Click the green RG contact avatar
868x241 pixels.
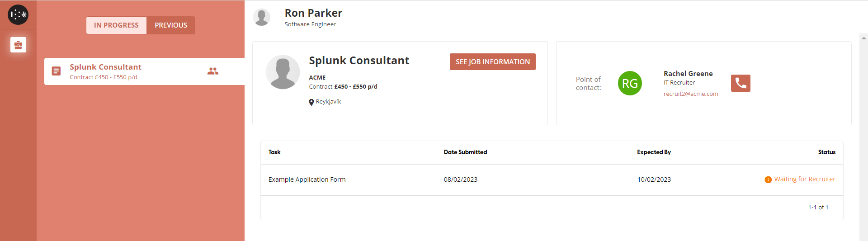click(x=630, y=83)
